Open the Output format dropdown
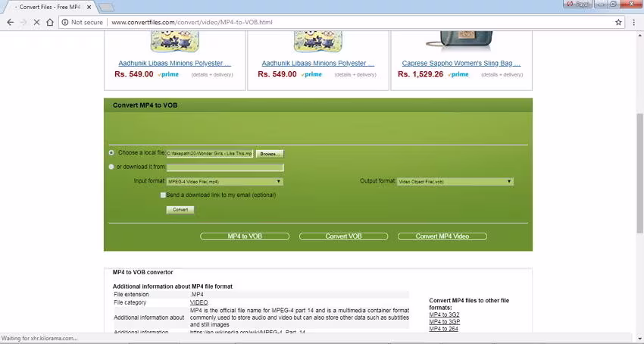This screenshot has width=644, height=344. [455, 182]
